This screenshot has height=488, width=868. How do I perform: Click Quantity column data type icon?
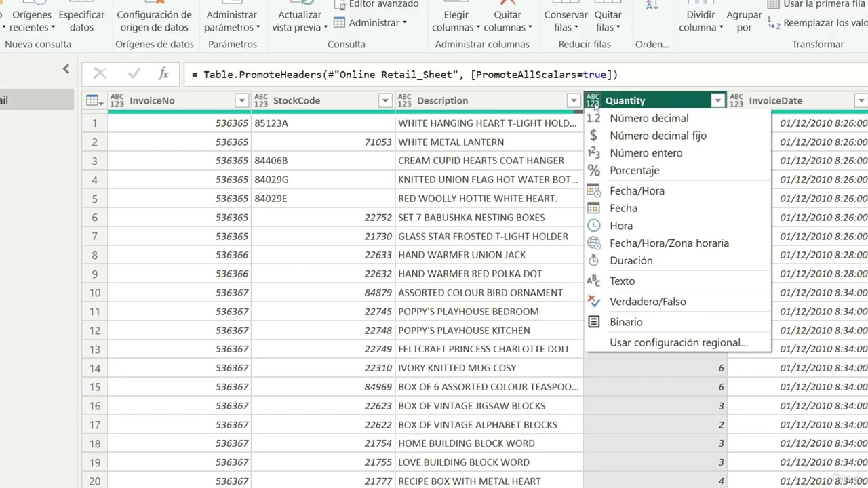coord(593,100)
